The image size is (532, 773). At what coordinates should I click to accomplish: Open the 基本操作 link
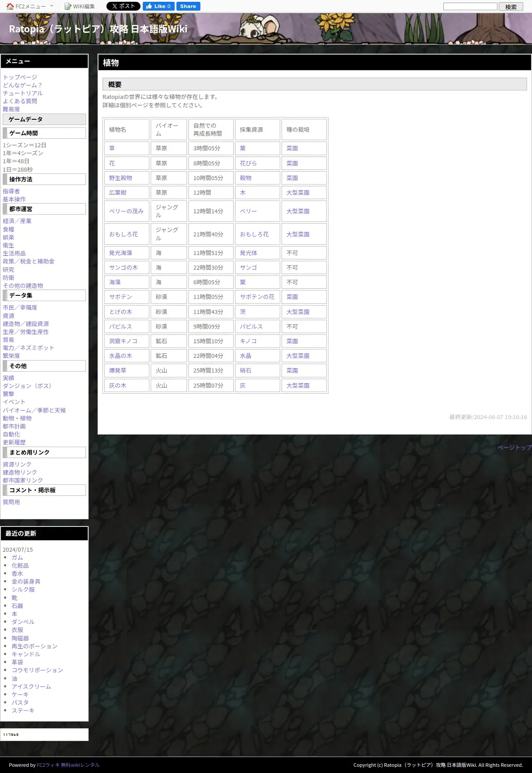(x=14, y=199)
